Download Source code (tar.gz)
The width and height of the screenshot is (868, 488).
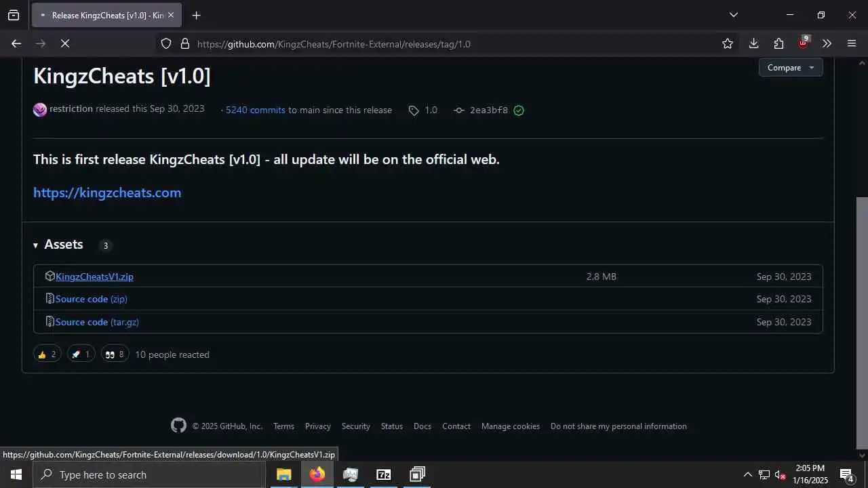click(97, 322)
